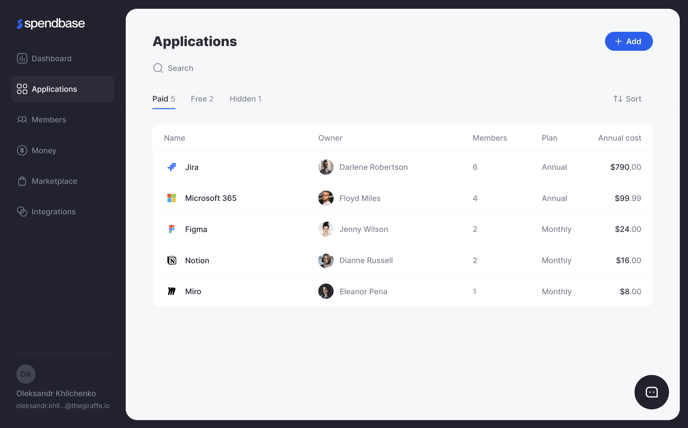Click the Microsoft 365 logo icon

[x=172, y=198]
